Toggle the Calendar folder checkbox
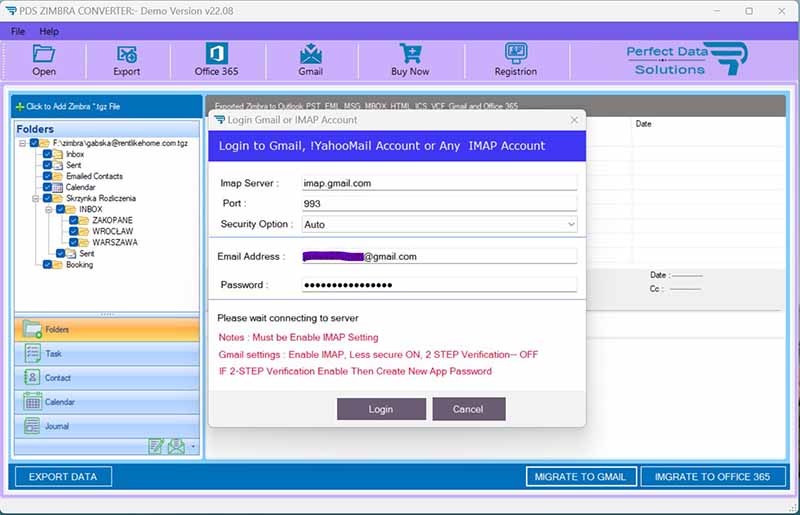 (x=47, y=187)
